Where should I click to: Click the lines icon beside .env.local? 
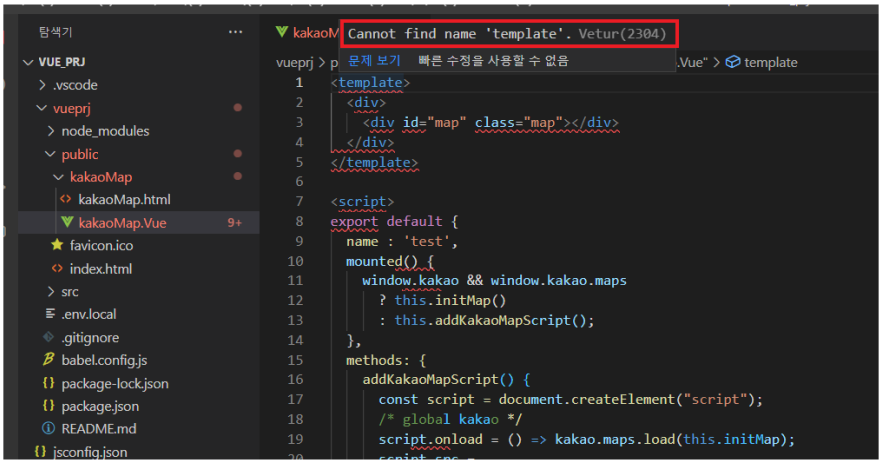point(50,314)
